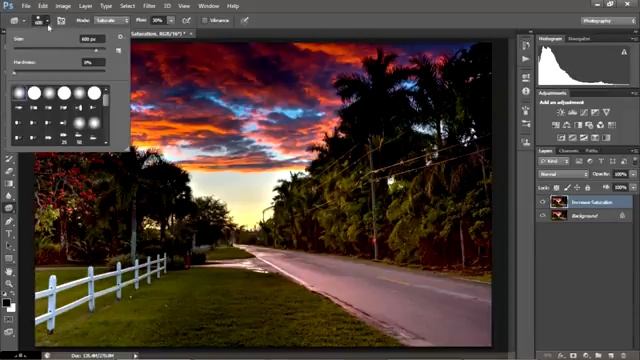This screenshot has height=360, width=640.
Task: Select the active Sponge tool
Action: 9,208
